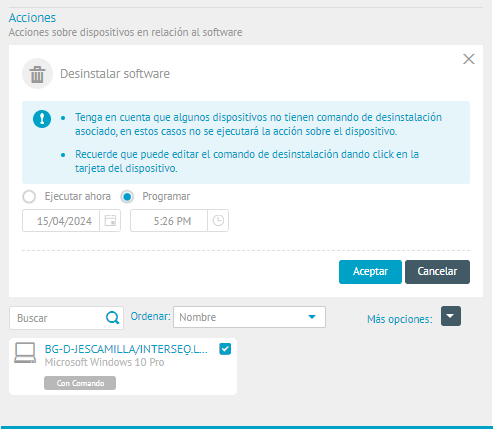Viewport: 493px width, 429px height.
Task: Select the Programar radio button
Action: point(127,197)
